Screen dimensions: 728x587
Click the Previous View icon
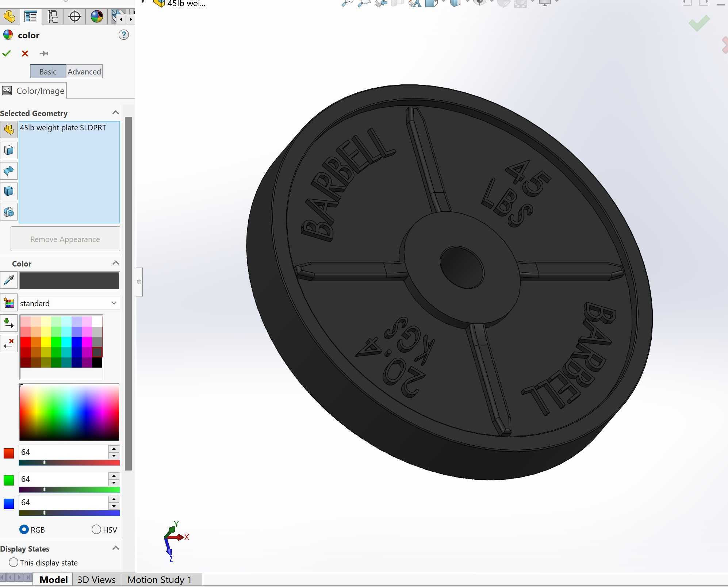[x=381, y=3]
